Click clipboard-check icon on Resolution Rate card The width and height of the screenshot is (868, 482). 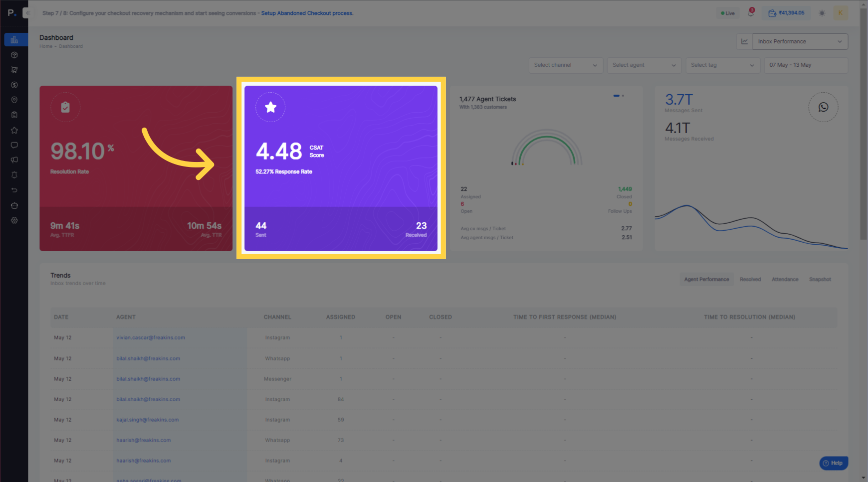65,107
